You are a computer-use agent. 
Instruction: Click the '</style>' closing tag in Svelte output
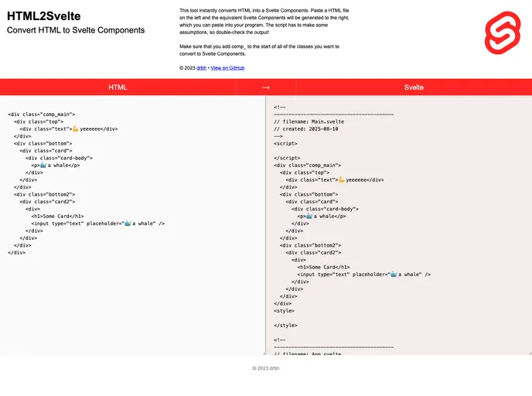(x=285, y=326)
